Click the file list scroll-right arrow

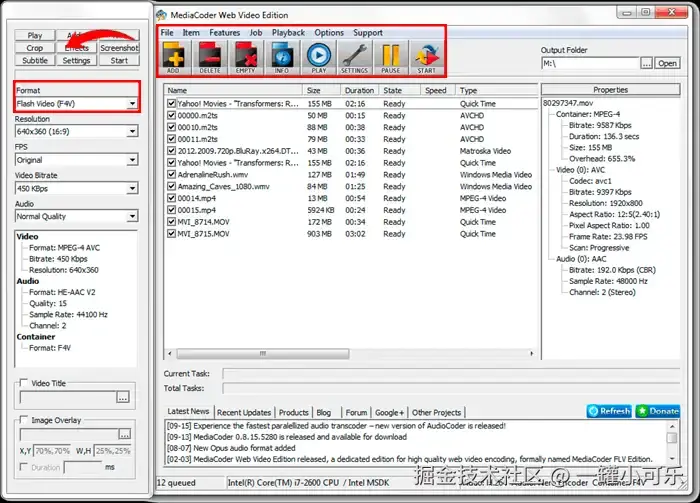531,353
